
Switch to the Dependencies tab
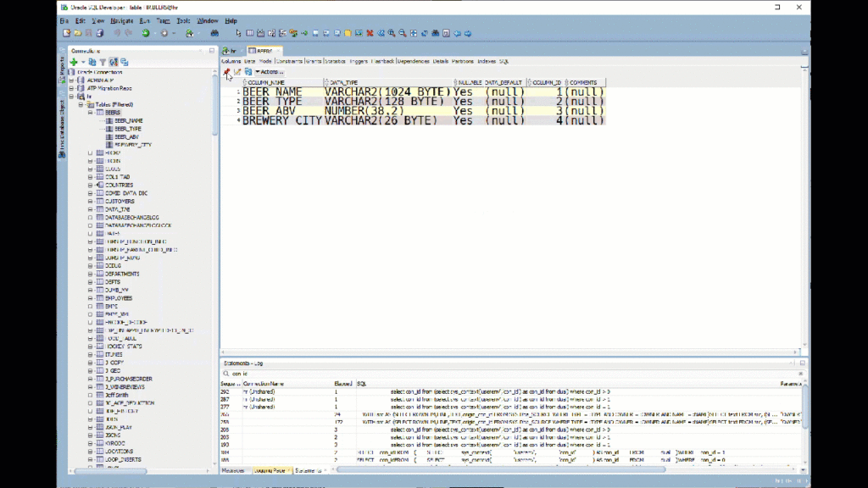coord(413,61)
